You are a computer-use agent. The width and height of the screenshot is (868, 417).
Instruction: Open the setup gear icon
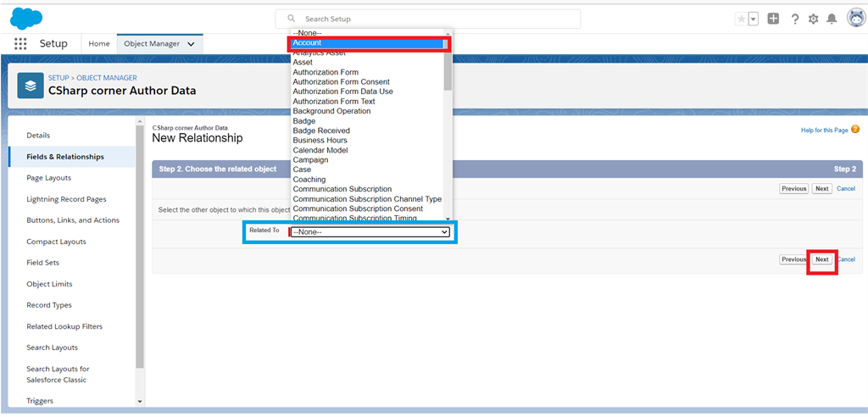tap(813, 19)
